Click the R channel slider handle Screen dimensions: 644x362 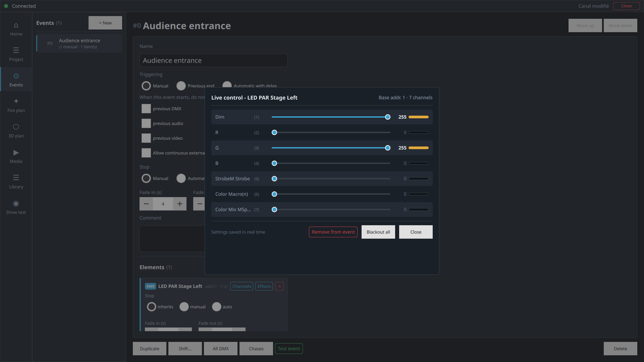(274, 132)
